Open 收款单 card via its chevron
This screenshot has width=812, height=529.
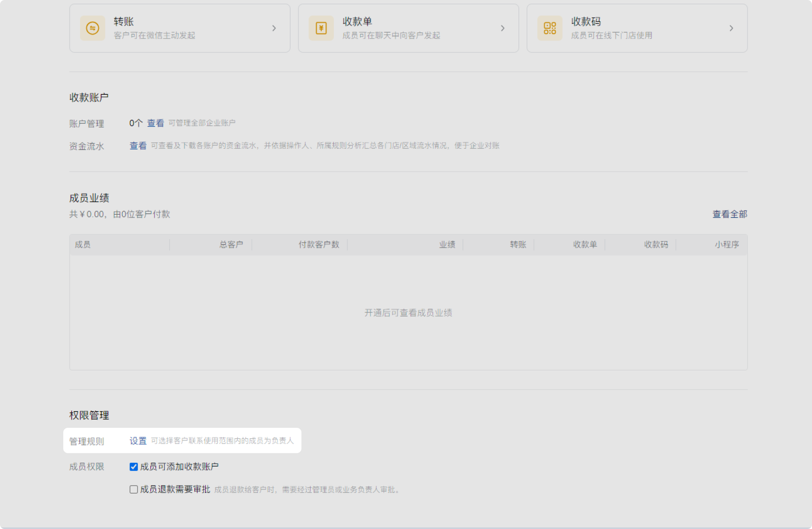pos(502,28)
